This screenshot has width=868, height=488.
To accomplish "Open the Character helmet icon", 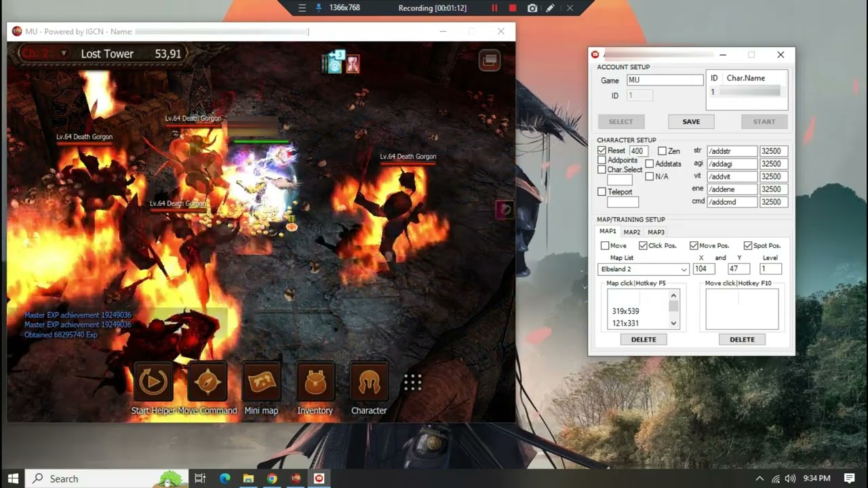I will [369, 382].
